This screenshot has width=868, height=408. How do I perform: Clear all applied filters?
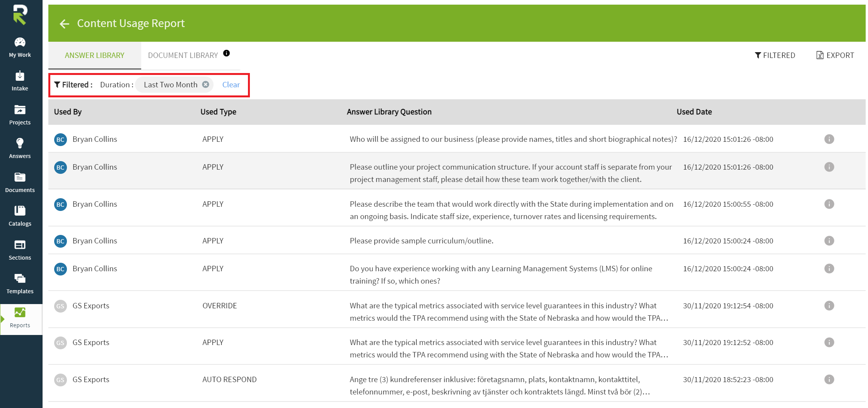[231, 85]
